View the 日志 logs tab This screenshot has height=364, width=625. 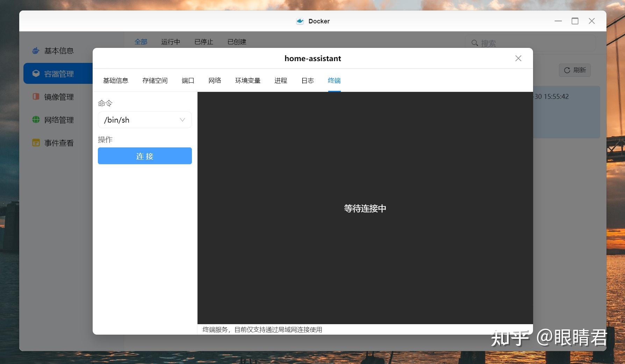(307, 80)
